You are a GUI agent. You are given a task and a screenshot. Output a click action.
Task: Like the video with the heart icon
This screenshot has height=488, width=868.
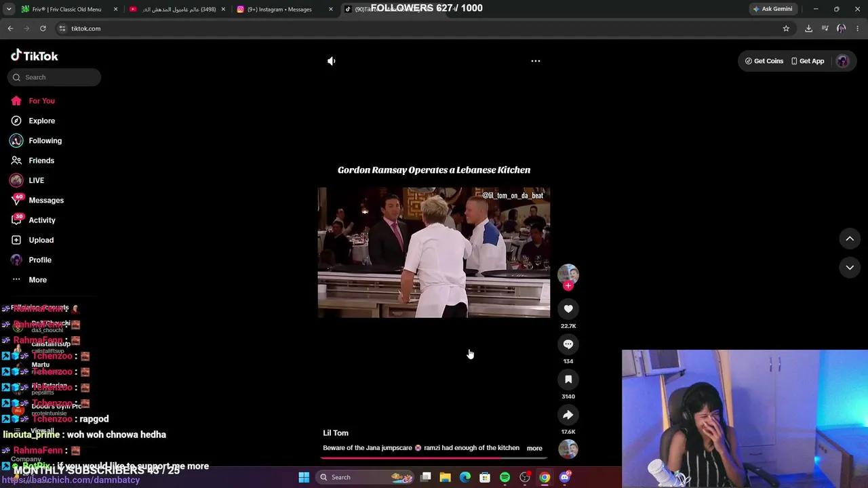[x=568, y=309]
